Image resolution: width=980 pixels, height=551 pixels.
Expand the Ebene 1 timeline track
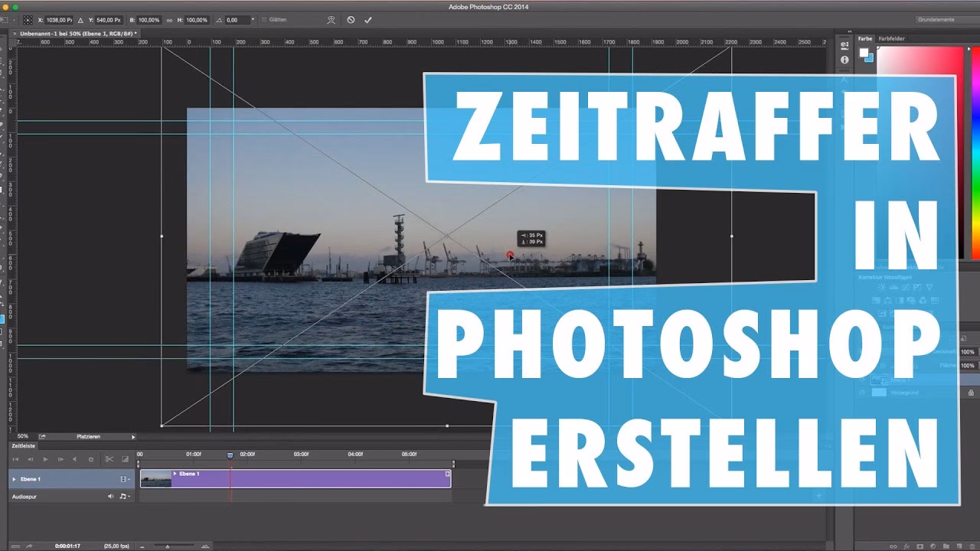[x=14, y=479]
